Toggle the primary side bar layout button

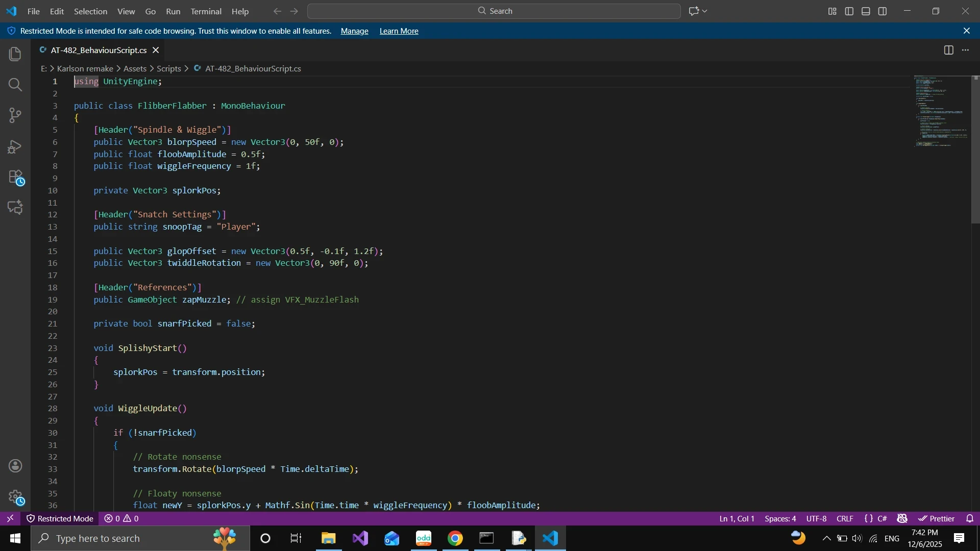click(849, 11)
